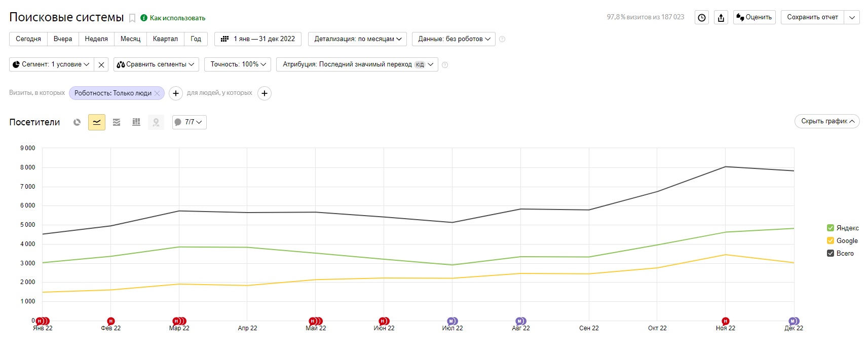Select the Квартал period tab
The height and width of the screenshot is (347, 868).
tap(165, 39)
